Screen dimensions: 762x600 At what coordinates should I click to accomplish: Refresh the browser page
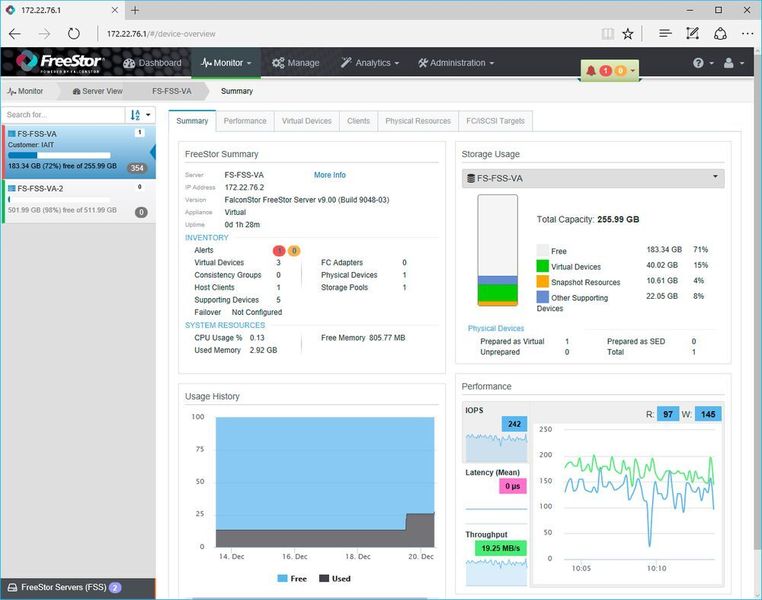[74, 33]
